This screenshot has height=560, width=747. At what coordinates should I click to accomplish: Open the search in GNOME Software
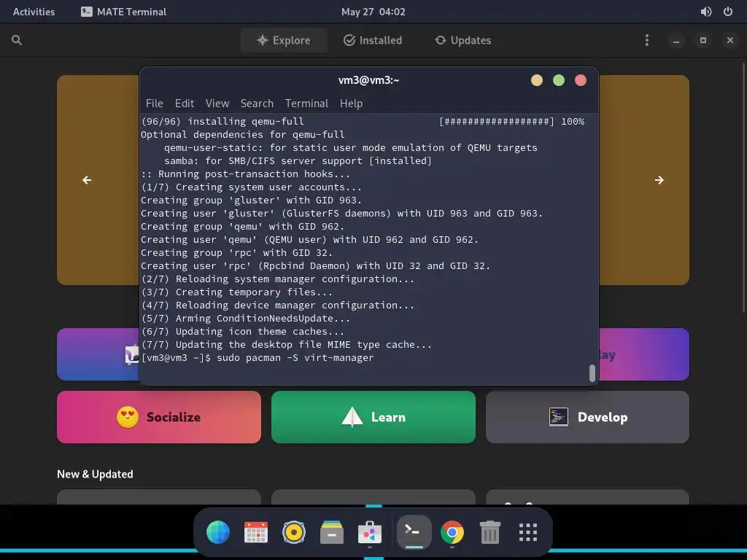pos(17,41)
